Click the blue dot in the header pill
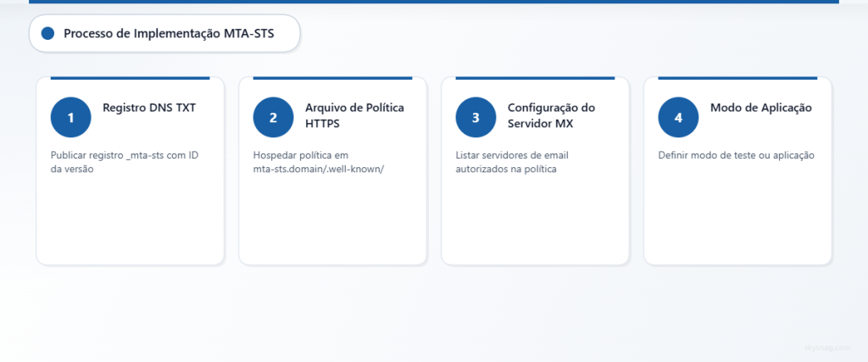 click(x=47, y=34)
